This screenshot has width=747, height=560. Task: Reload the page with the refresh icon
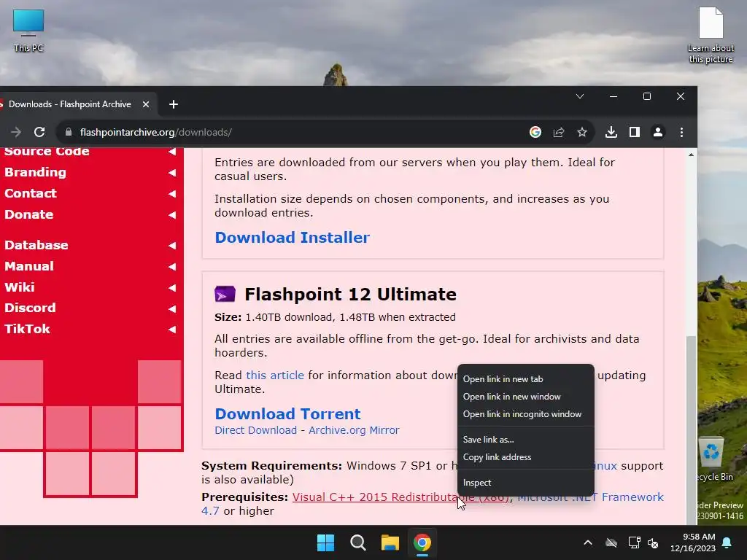click(x=39, y=132)
